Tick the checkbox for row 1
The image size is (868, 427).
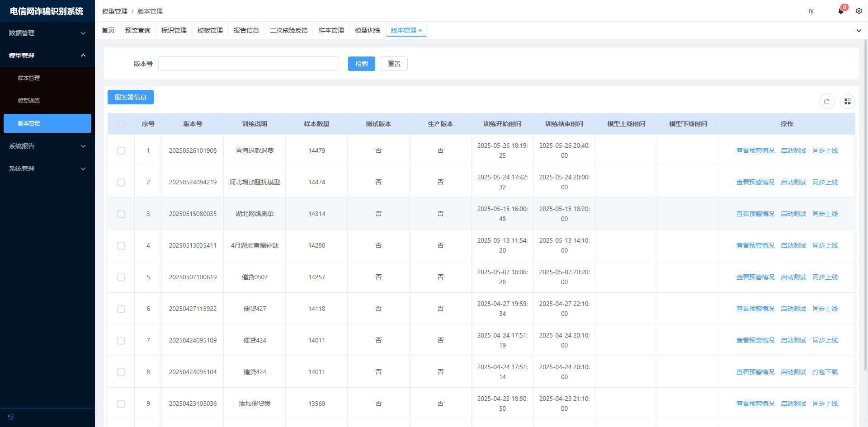point(121,151)
